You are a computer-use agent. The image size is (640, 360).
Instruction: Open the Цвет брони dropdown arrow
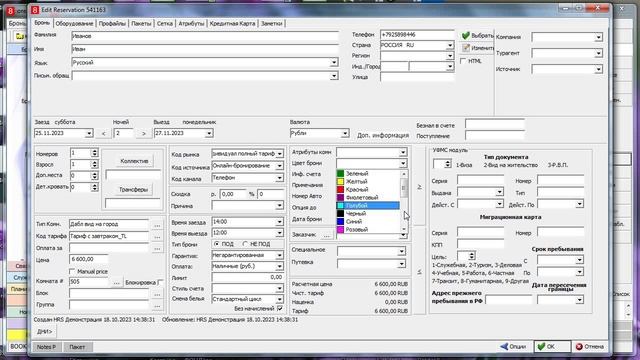pyautogui.click(x=403, y=163)
